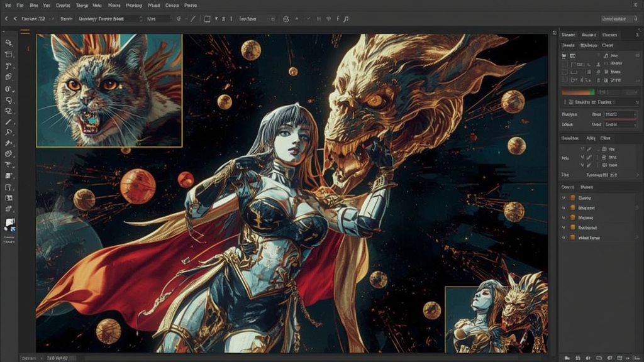Click the square frame icon in options bar
644x362 pixels.
[x=207, y=19]
